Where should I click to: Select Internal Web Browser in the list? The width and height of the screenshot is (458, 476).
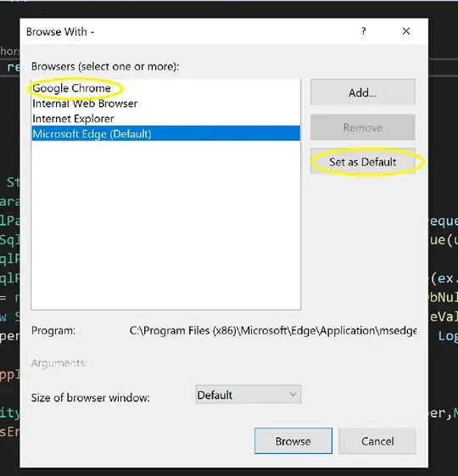point(165,104)
